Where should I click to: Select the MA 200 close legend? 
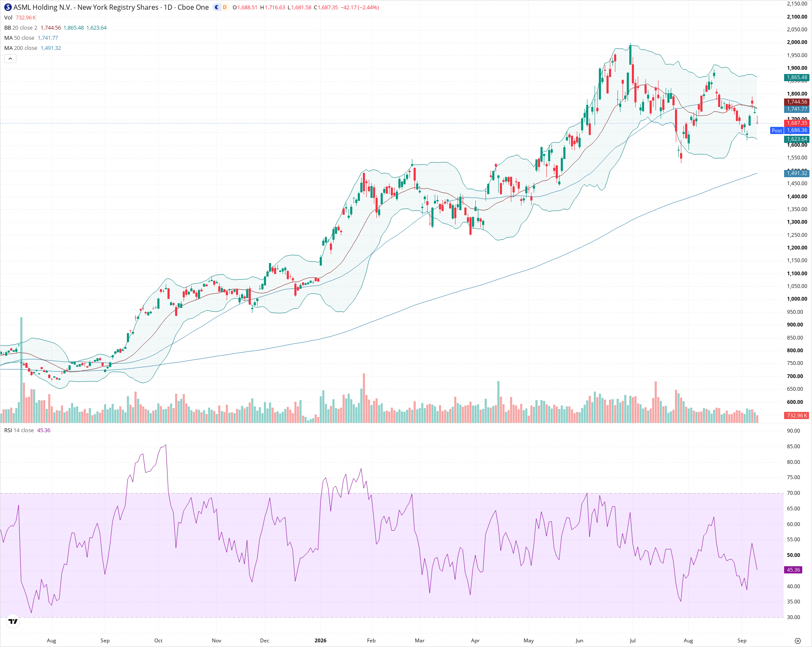(21, 48)
